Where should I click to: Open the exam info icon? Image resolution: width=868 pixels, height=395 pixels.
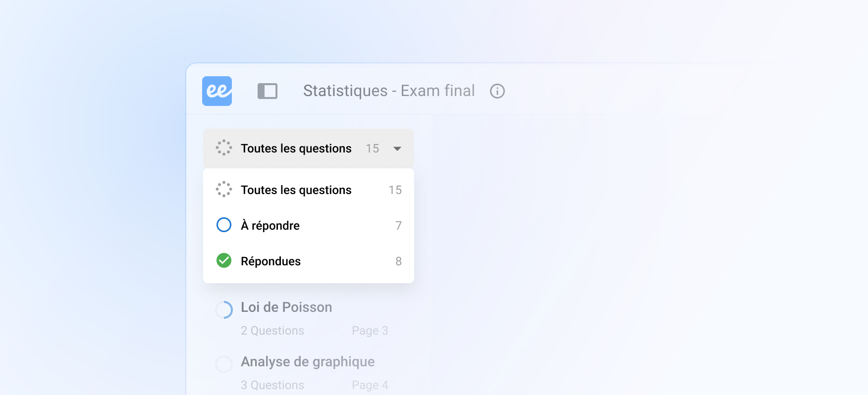(497, 91)
